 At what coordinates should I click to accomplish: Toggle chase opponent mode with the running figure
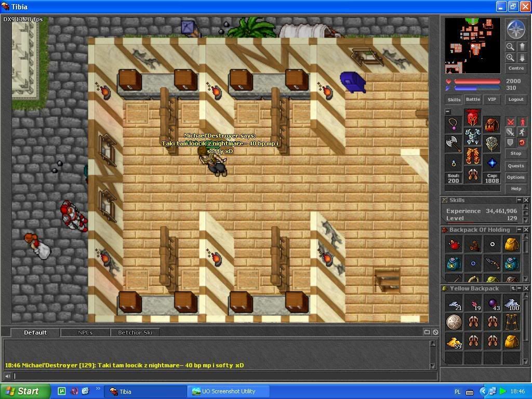[x=522, y=132]
